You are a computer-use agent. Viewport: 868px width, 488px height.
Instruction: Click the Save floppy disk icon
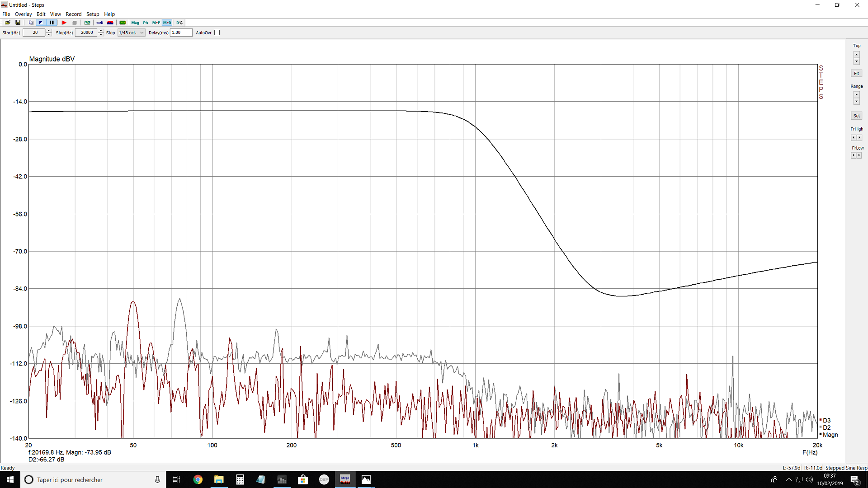point(18,23)
